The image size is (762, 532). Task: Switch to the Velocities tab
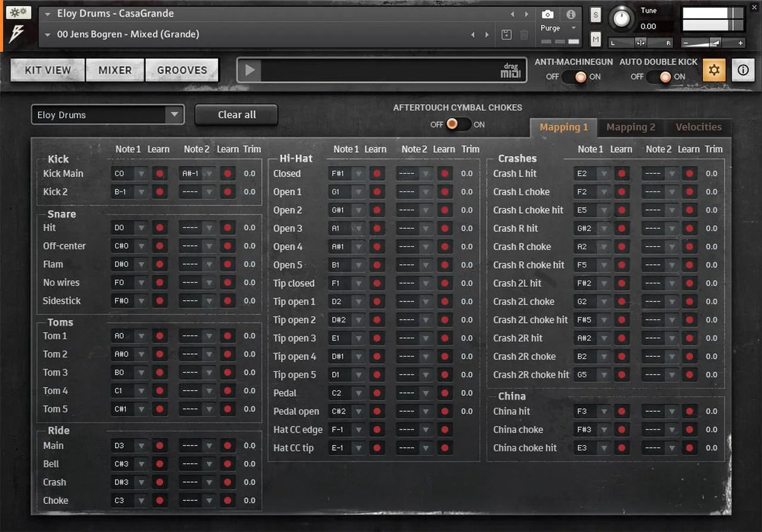coord(697,127)
